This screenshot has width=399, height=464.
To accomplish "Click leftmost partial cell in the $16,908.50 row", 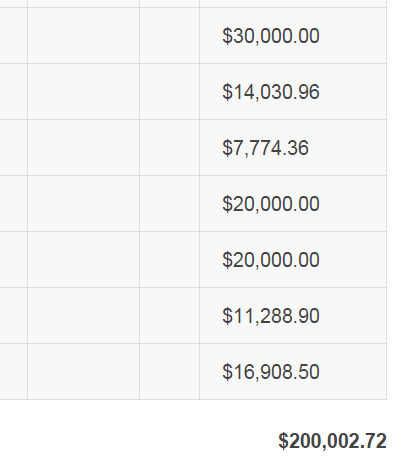I will pyautogui.click(x=13, y=372).
